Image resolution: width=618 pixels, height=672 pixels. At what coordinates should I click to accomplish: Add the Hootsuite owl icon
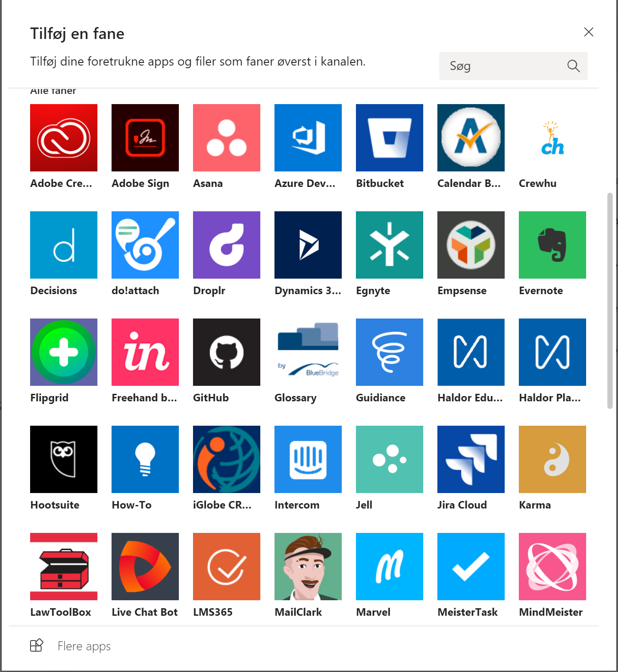pos(64,459)
